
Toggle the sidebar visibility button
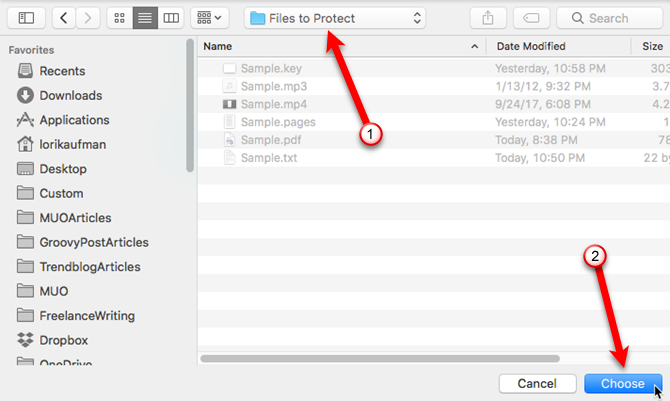click(x=26, y=18)
